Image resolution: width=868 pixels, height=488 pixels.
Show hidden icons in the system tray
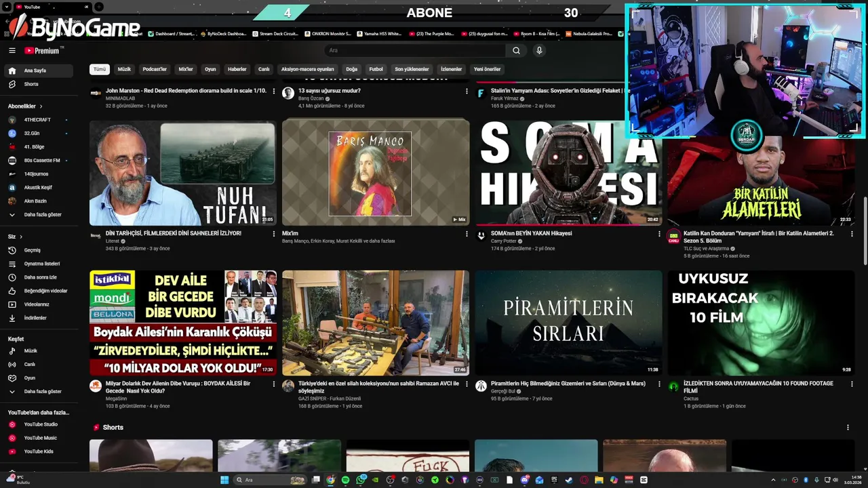pyautogui.click(x=773, y=480)
